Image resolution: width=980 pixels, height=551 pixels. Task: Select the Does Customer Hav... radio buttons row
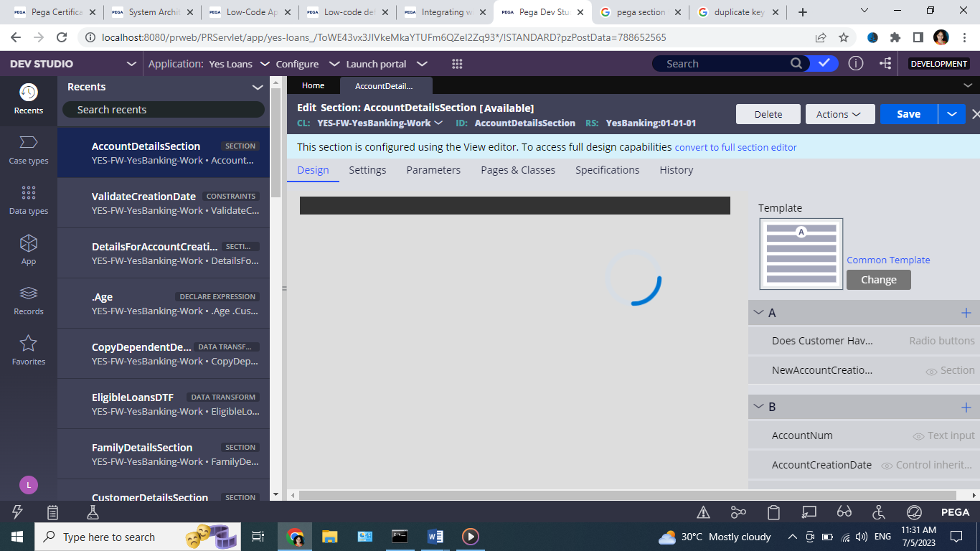pos(864,341)
